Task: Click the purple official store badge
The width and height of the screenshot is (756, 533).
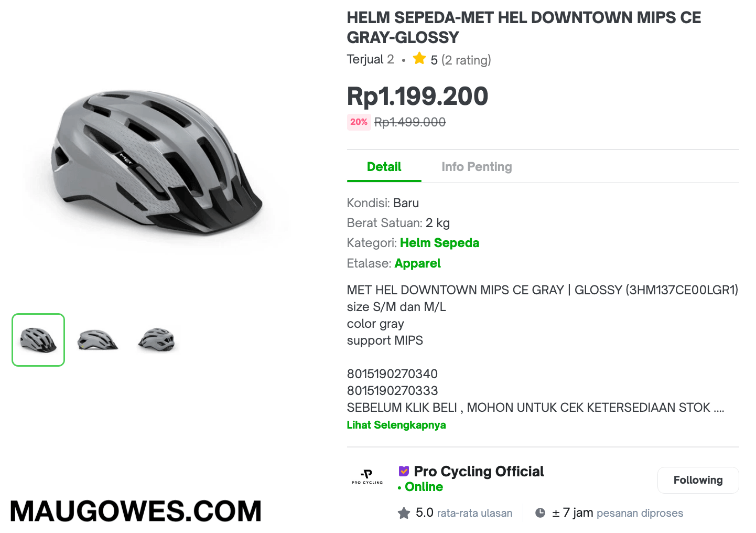Action: 404,471
